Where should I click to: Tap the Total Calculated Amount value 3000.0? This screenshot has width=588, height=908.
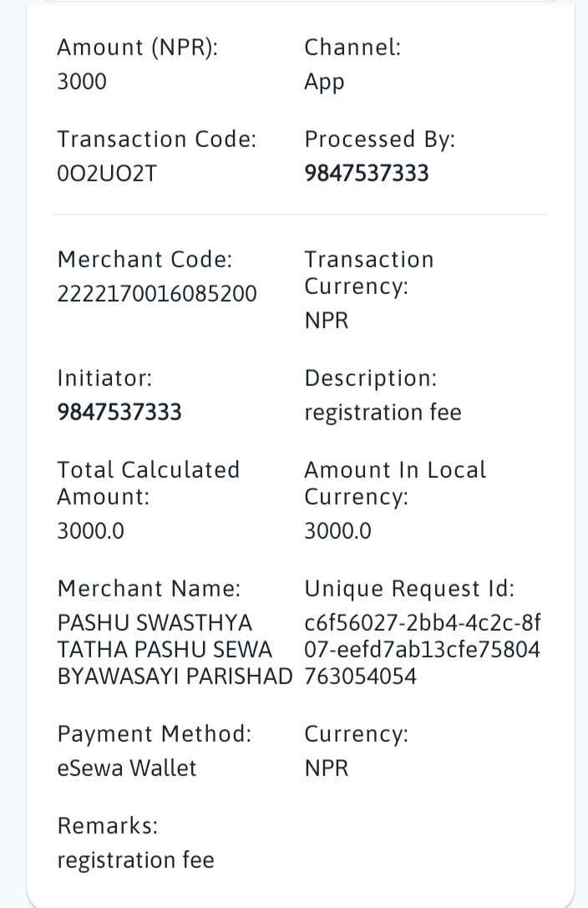[90, 531]
